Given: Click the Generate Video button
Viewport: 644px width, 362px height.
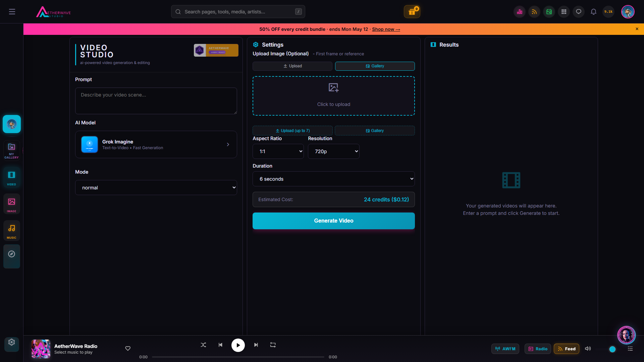Looking at the screenshot, I should (x=334, y=221).
